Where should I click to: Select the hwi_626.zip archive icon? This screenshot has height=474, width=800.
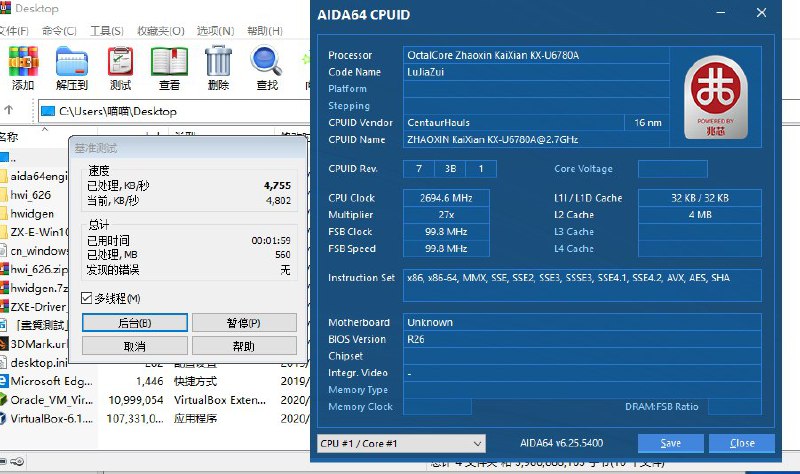pos(4,269)
